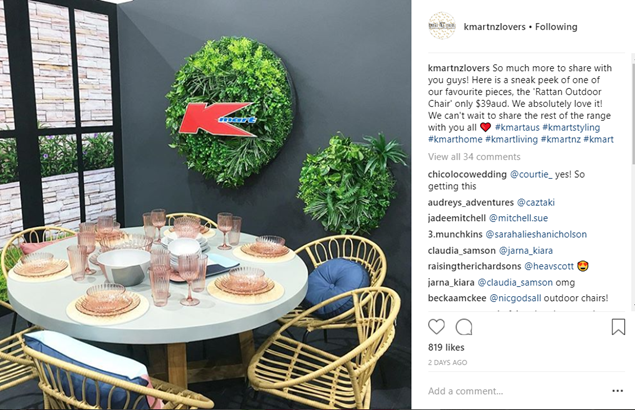Open the beckaamckee commenter profile
635x410 pixels.
[457, 298]
